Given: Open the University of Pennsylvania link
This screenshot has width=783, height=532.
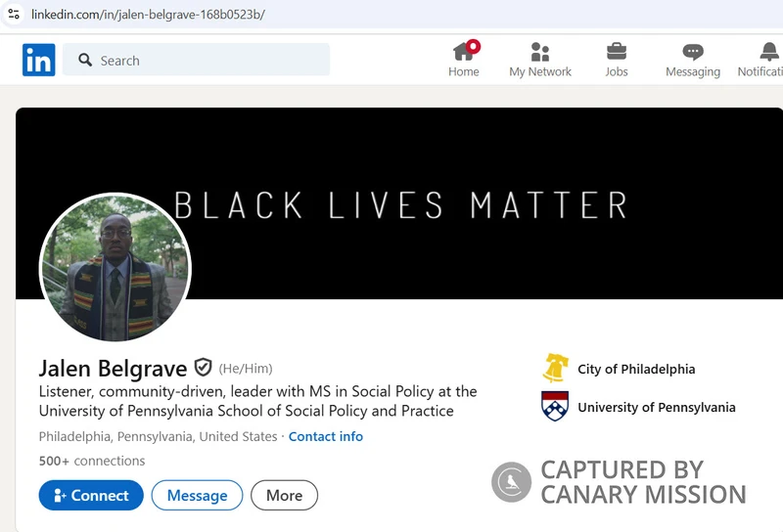Looking at the screenshot, I should [656, 407].
